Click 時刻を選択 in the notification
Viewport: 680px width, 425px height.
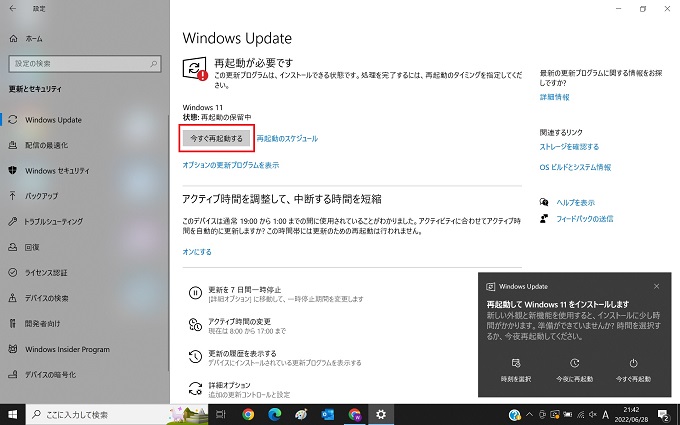coord(516,370)
